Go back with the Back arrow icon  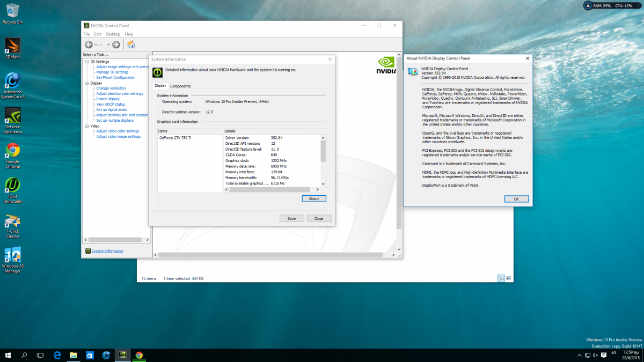[x=89, y=45]
